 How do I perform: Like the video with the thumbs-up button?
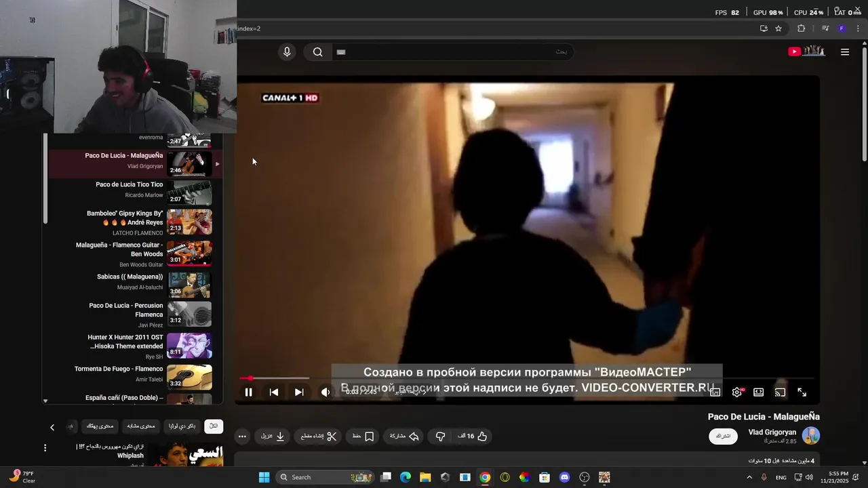click(473, 436)
